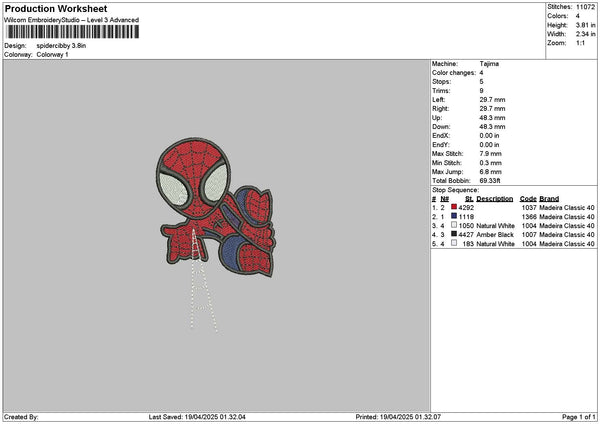The height and width of the screenshot is (424, 600).
Task: Click the red thread swatch in stop 1
Action: (x=454, y=208)
